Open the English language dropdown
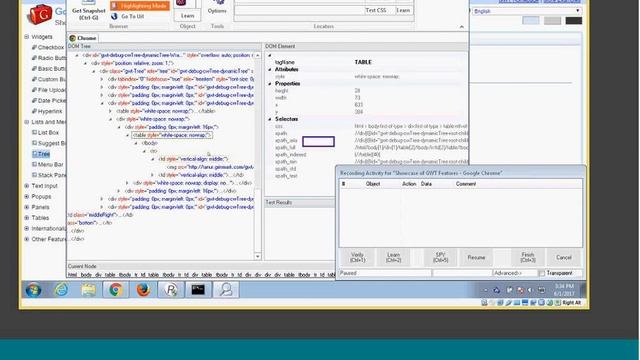640x360 pixels. pos(527,11)
